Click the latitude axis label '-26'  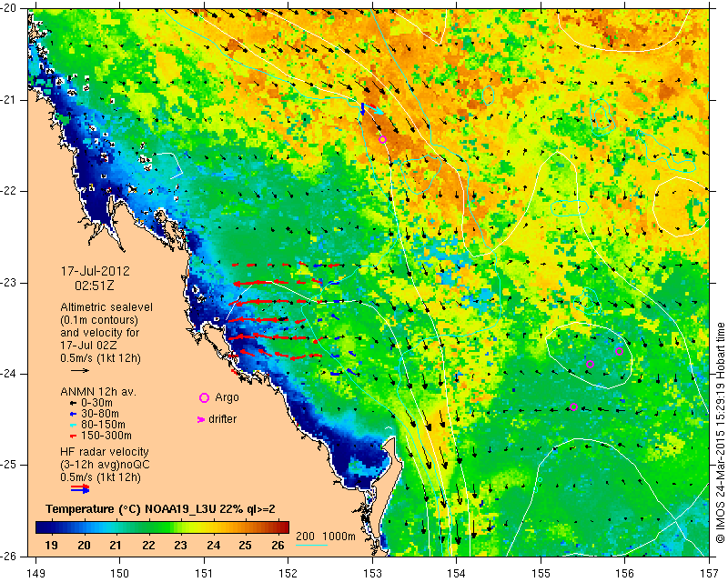[x=8, y=556]
